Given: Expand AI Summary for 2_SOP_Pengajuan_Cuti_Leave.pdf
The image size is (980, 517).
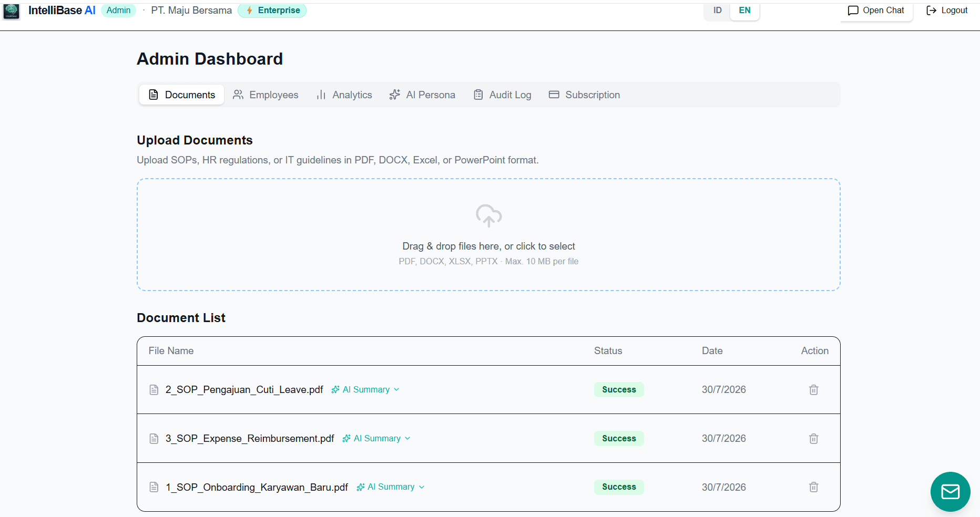Looking at the screenshot, I should 365,389.
